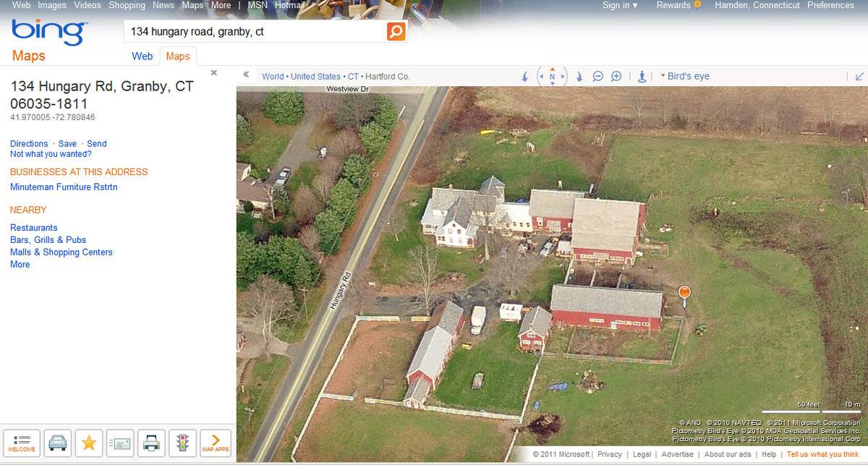Open My Places star icon
This screenshot has width=868, height=465.
89,443
